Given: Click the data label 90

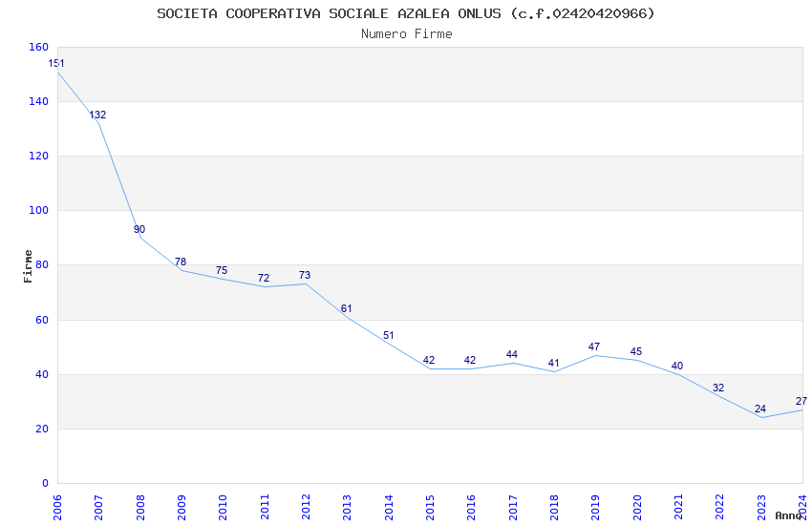Looking at the screenshot, I should [139, 230].
